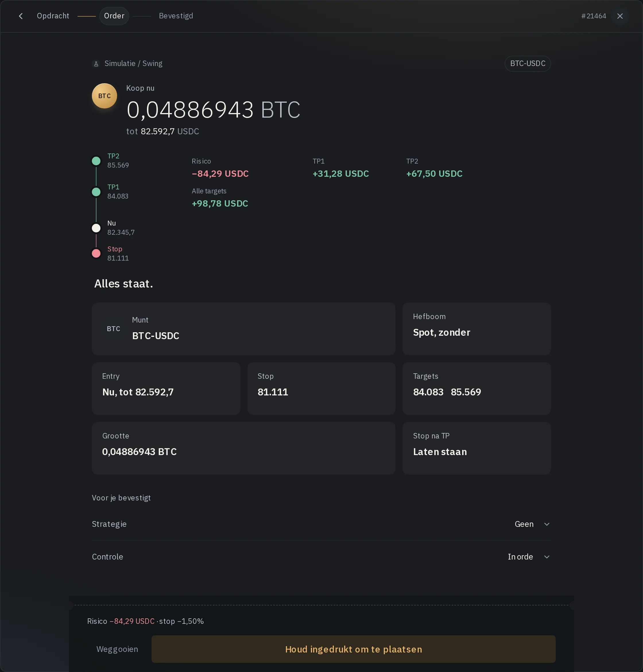Click the Grootte size field card
Viewport: 643px width, 672px height.
coord(243,448)
